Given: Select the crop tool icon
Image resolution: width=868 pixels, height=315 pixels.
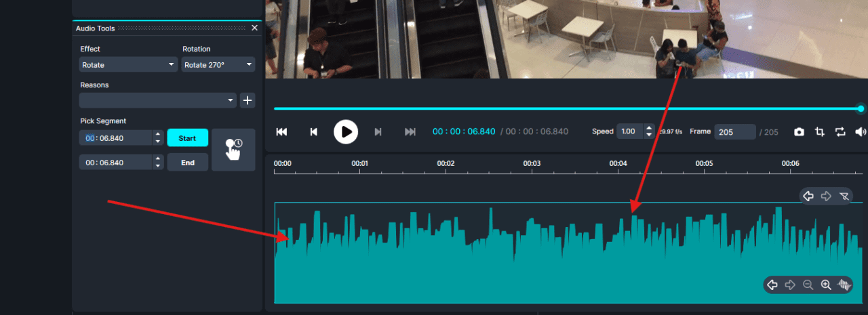Looking at the screenshot, I should click(x=820, y=131).
